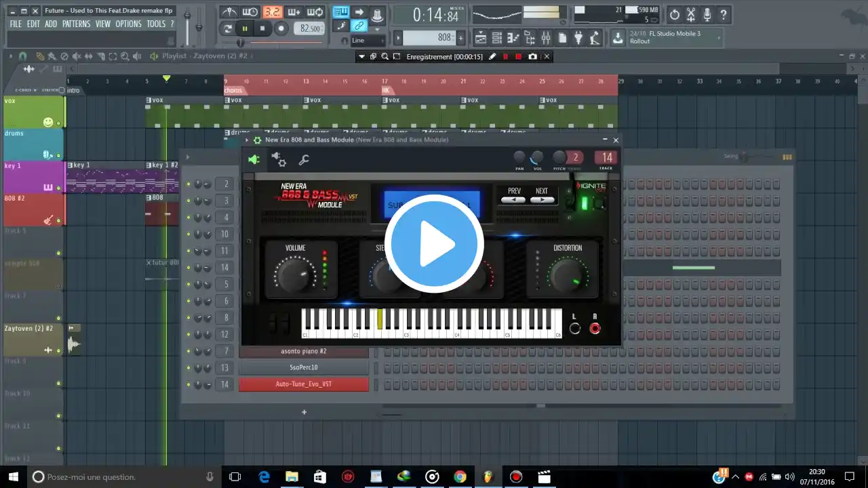Select the Auto-Tune_Evo_VST channel button
This screenshot has width=868, height=488.
point(304,384)
